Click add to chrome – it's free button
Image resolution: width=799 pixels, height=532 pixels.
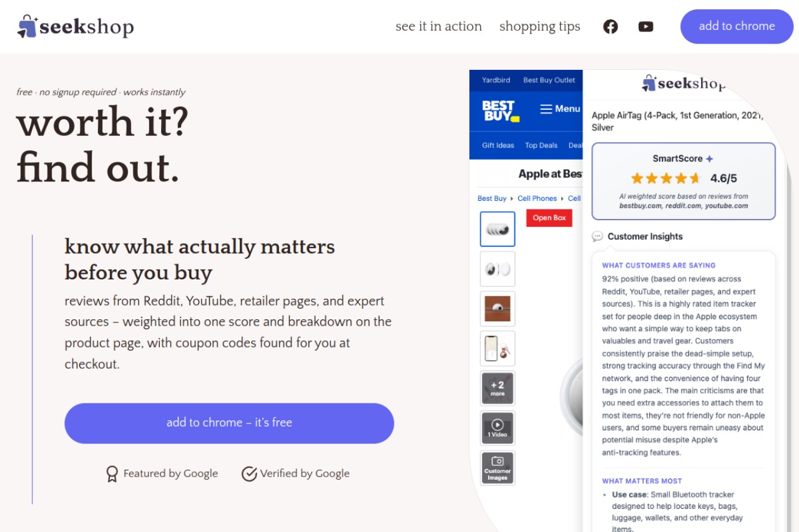tap(229, 423)
